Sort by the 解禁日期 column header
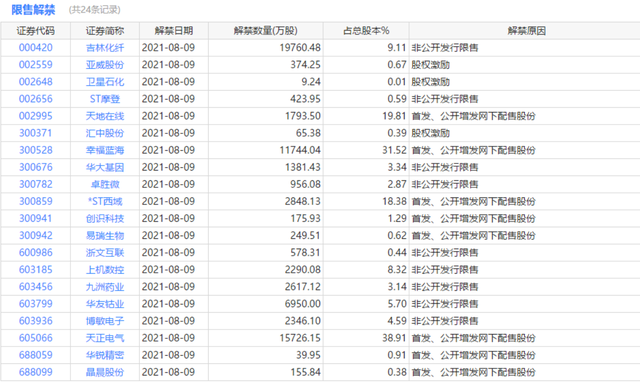The width and height of the screenshot is (640, 382). coord(174,31)
